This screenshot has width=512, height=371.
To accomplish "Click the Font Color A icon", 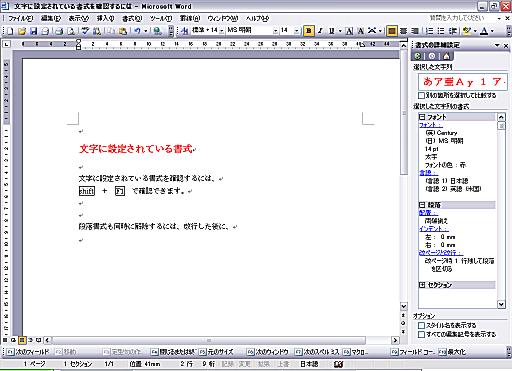I will click(484, 31).
